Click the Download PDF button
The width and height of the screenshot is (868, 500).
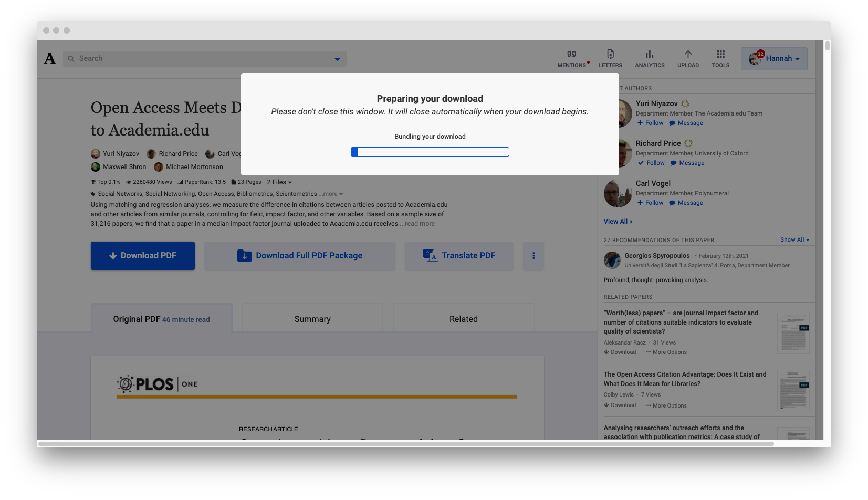[143, 256]
